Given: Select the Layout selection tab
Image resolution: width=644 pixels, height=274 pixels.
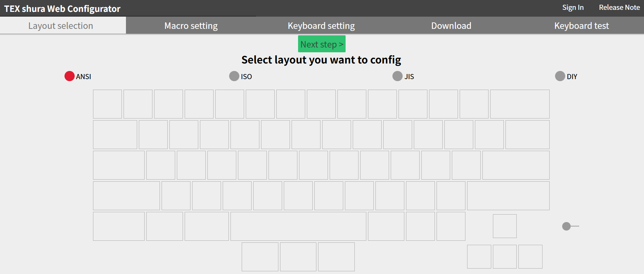Looking at the screenshot, I should coord(60,26).
